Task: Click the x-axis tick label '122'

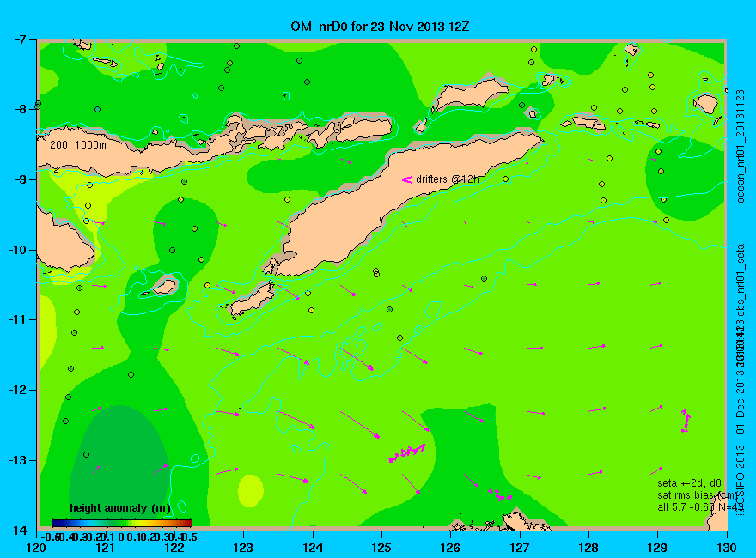Action: pyautogui.click(x=174, y=548)
